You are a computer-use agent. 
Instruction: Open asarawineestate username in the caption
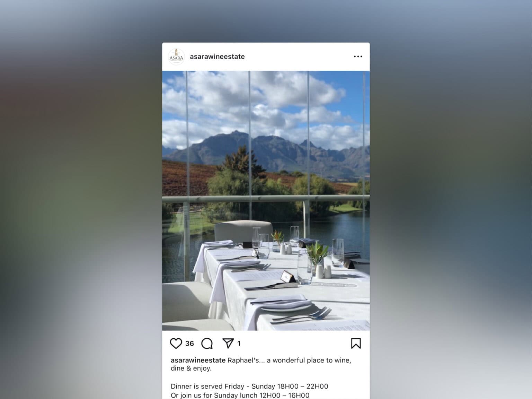198,360
